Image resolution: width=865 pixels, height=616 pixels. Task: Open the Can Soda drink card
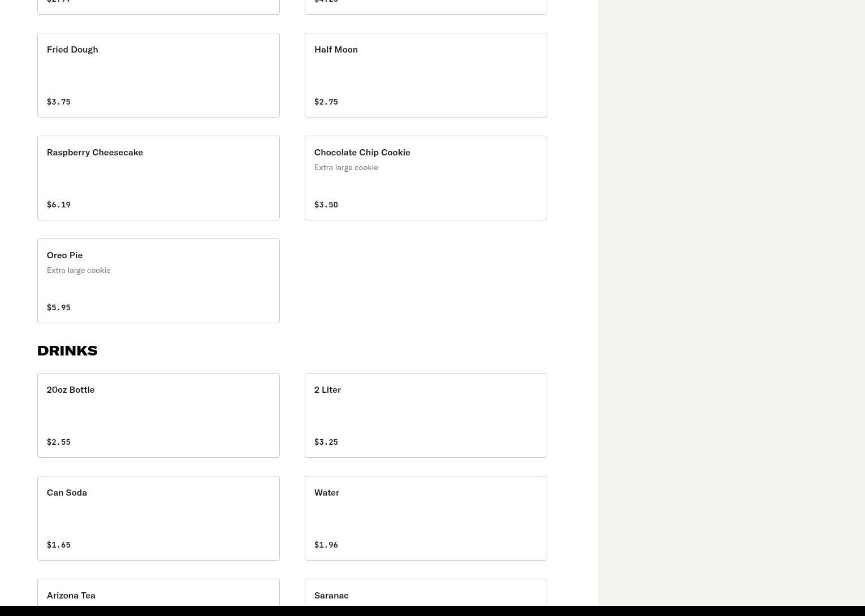click(x=158, y=518)
